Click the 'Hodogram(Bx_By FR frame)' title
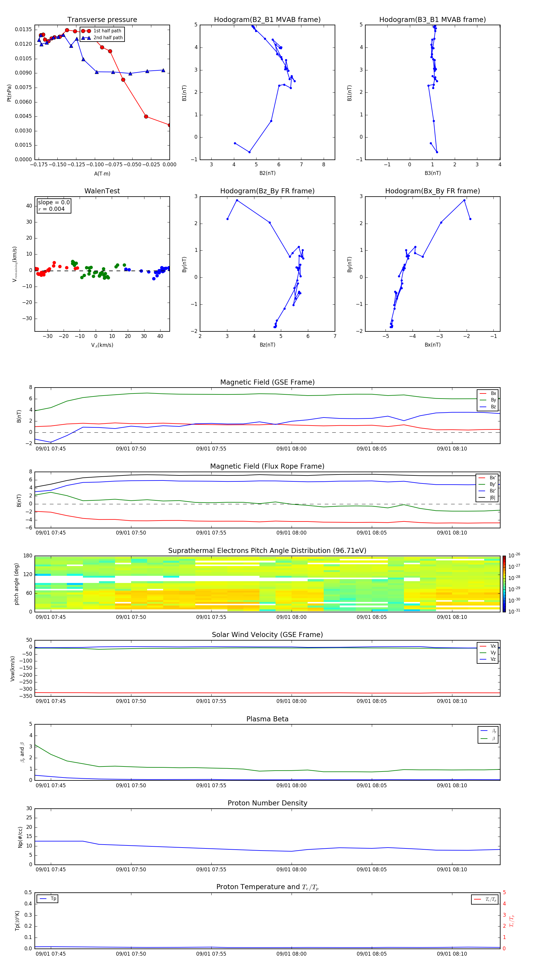The height and width of the screenshot is (980, 535). coord(432,191)
